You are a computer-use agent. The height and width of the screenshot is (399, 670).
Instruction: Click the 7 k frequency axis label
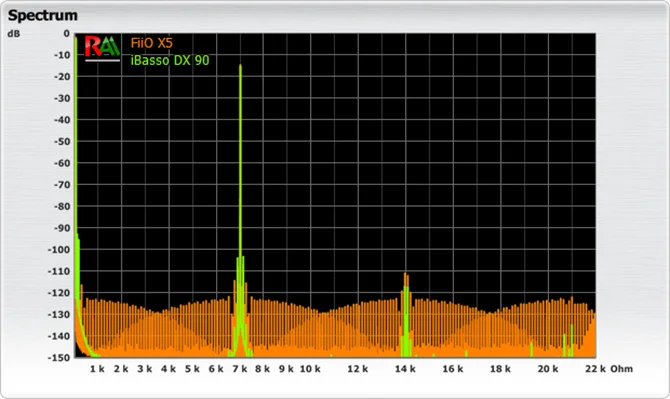click(240, 369)
